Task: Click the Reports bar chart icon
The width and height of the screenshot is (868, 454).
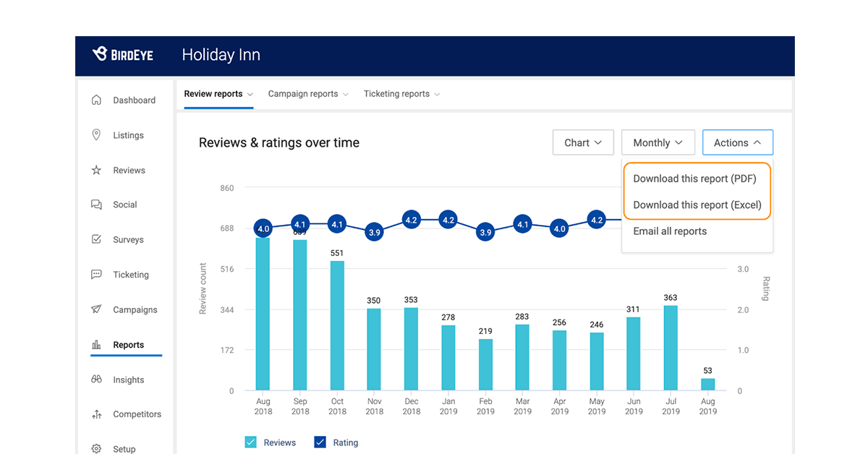Action: pyautogui.click(x=96, y=345)
